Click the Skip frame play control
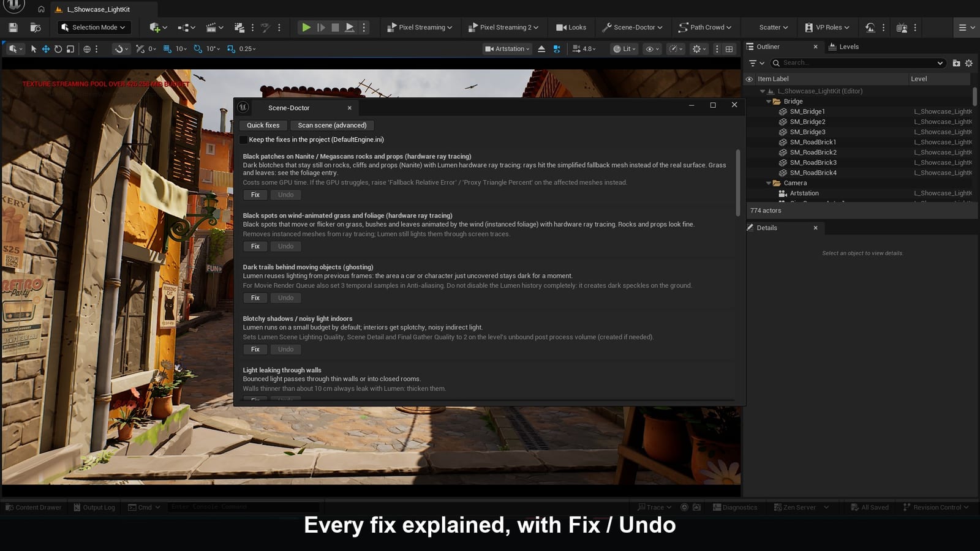980x551 pixels. coord(320,28)
